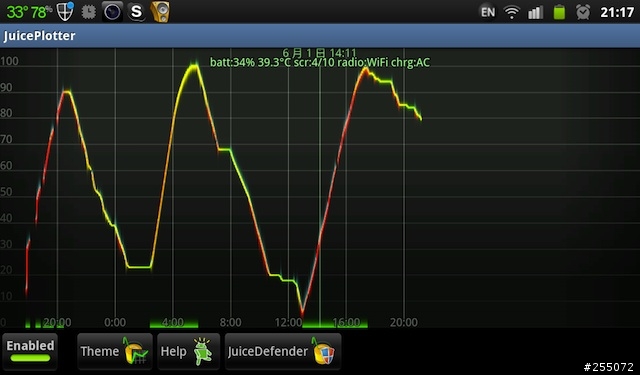Tap the 100 label on the percent axis
This screenshot has width=640, height=375.
pyautogui.click(x=9, y=61)
